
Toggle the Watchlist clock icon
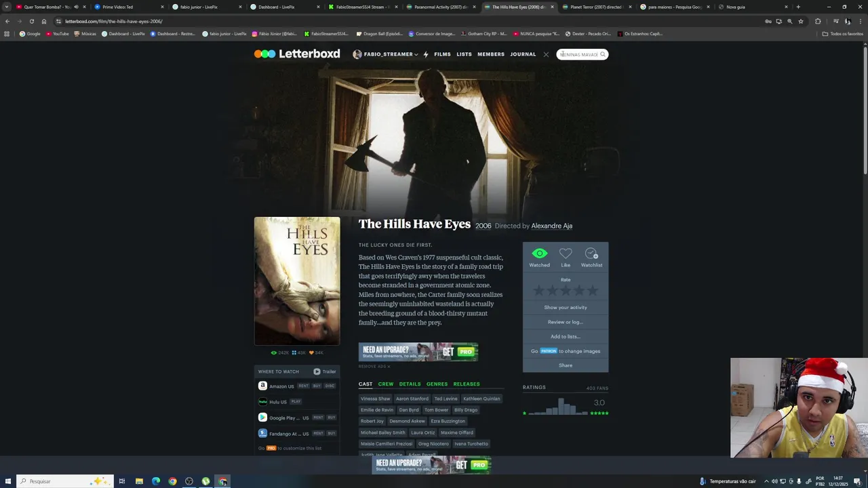click(x=591, y=253)
